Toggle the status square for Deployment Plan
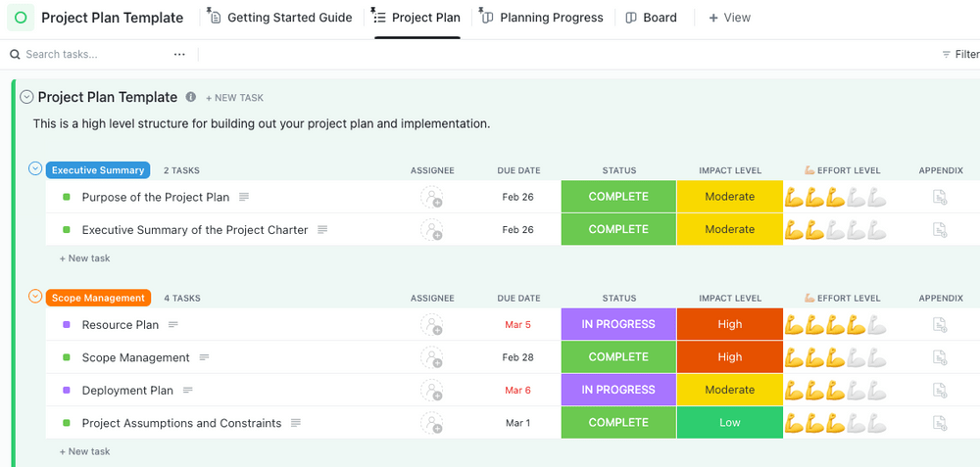Screen dimensions: 980x467 click(67, 391)
